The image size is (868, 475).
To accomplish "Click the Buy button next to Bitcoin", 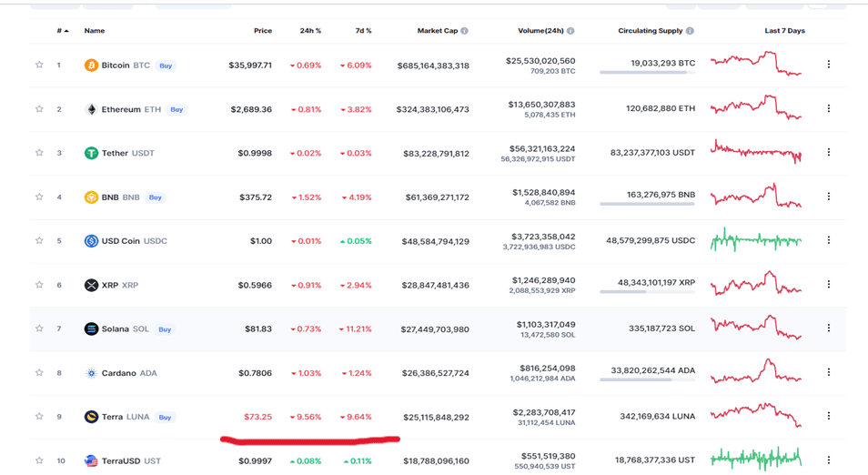I will tap(166, 66).
